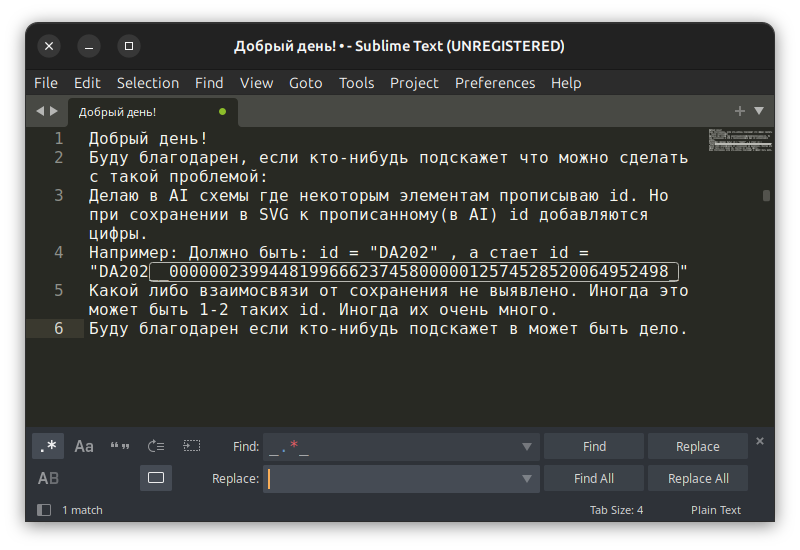Click the Find All button
Image resolution: width=800 pixels, height=550 pixels.
point(594,479)
